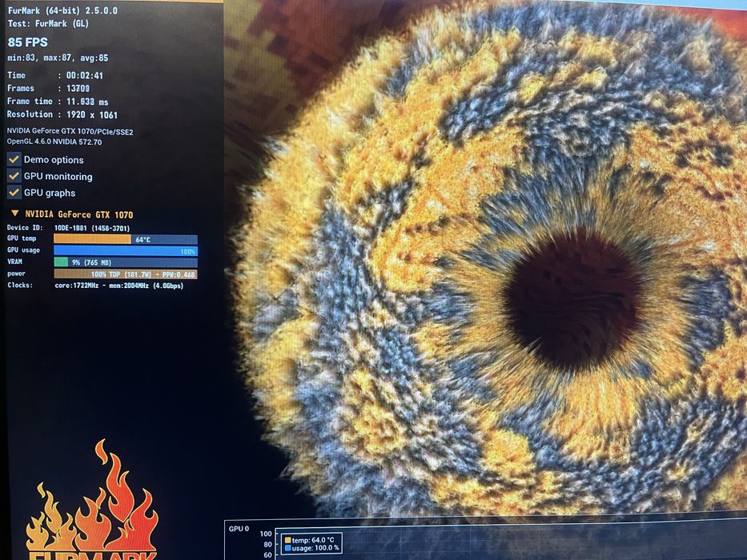Uncheck the Demo options checkbox

click(x=14, y=159)
